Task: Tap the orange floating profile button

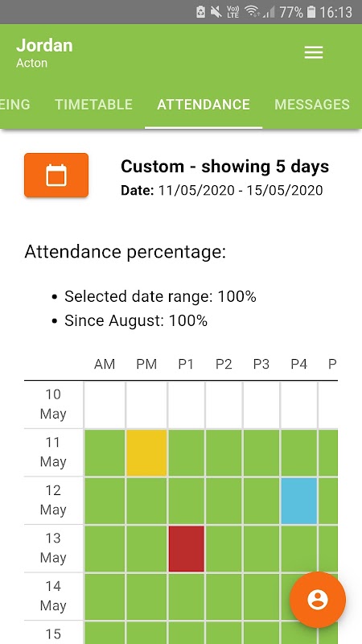Action: pos(317,600)
